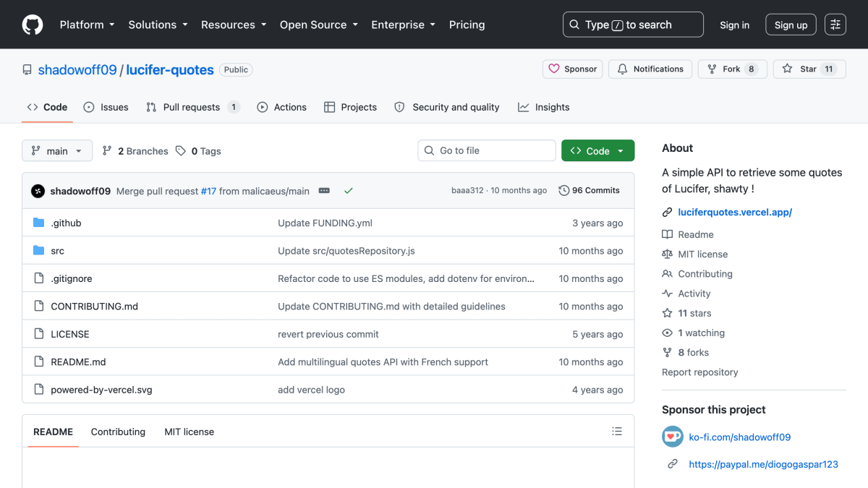Screen dimensions: 868x488
Task: Click the eye icon beside 1 watching
Action: click(x=667, y=333)
